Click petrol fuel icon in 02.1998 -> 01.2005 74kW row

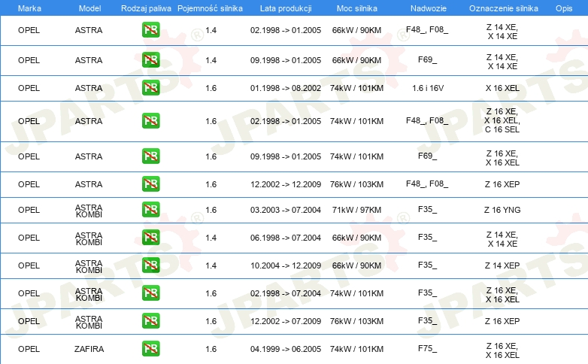(x=150, y=120)
